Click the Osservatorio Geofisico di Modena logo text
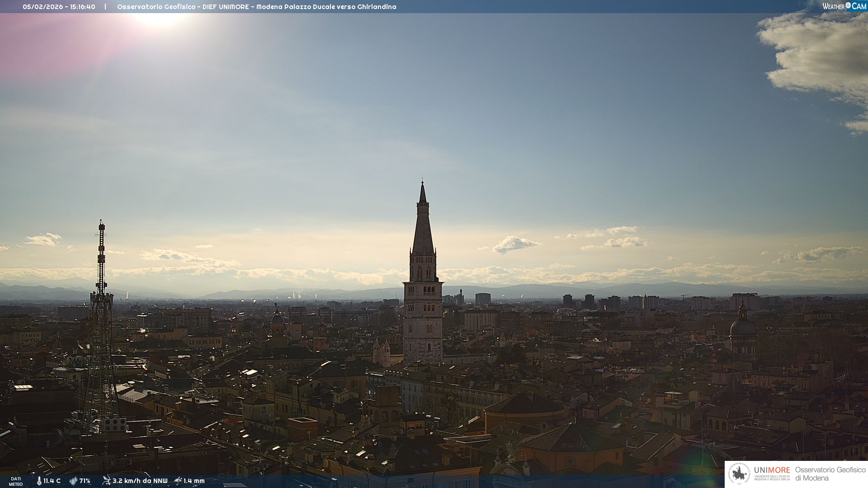 tap(830, 474)
